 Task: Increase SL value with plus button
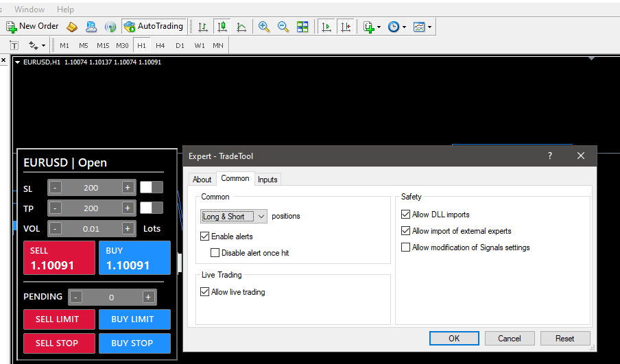(x=128, y=188)
